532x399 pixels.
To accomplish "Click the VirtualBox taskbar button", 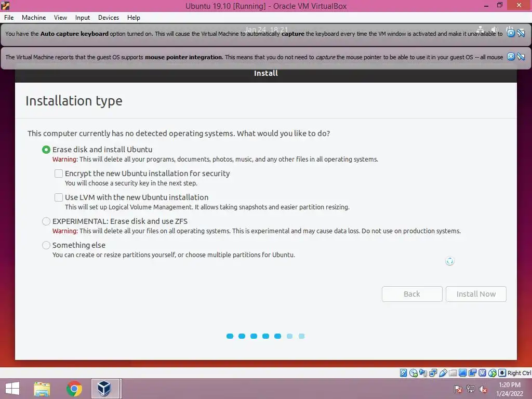I will click(x=105, y=389).
